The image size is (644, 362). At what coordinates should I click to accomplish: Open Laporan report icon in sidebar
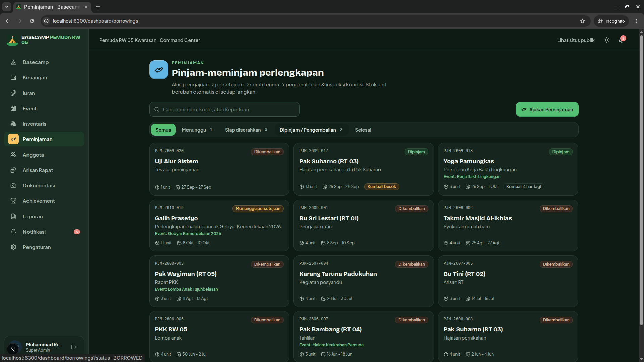tap(13, 217)
